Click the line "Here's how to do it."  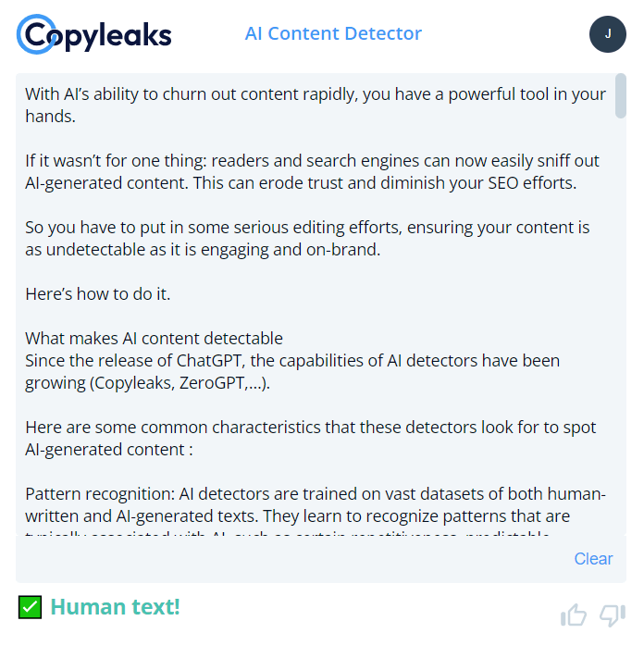click(98, 294)
